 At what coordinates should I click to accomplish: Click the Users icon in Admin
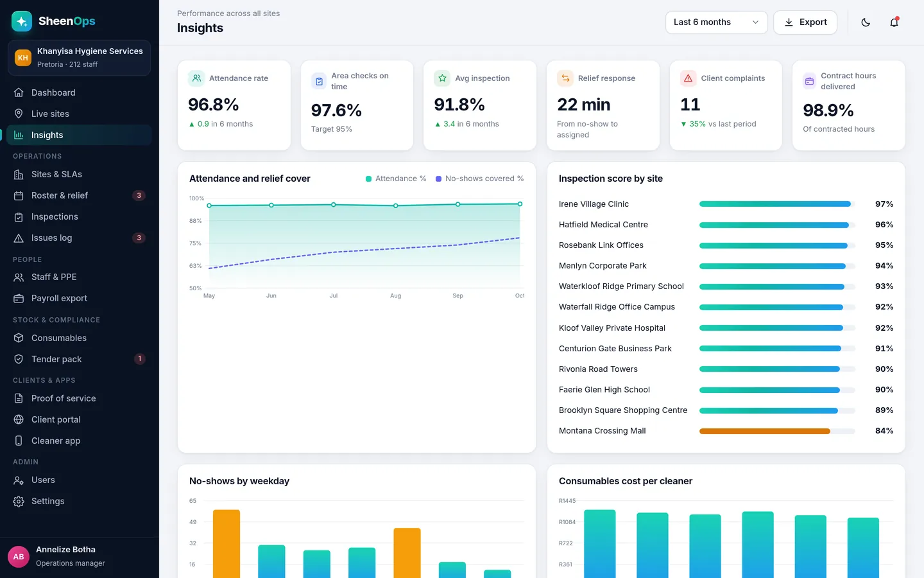[19, 480]
